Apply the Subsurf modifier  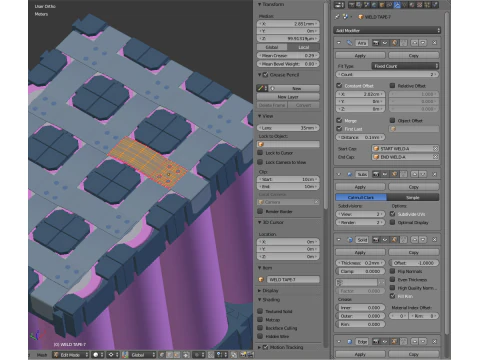pyautogui.click(x=360, y=187)
